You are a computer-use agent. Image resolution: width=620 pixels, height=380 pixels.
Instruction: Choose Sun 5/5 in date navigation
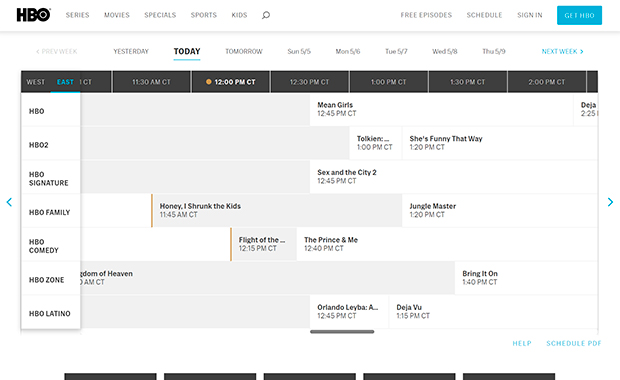pyautogui.click(x=299, y=51)
